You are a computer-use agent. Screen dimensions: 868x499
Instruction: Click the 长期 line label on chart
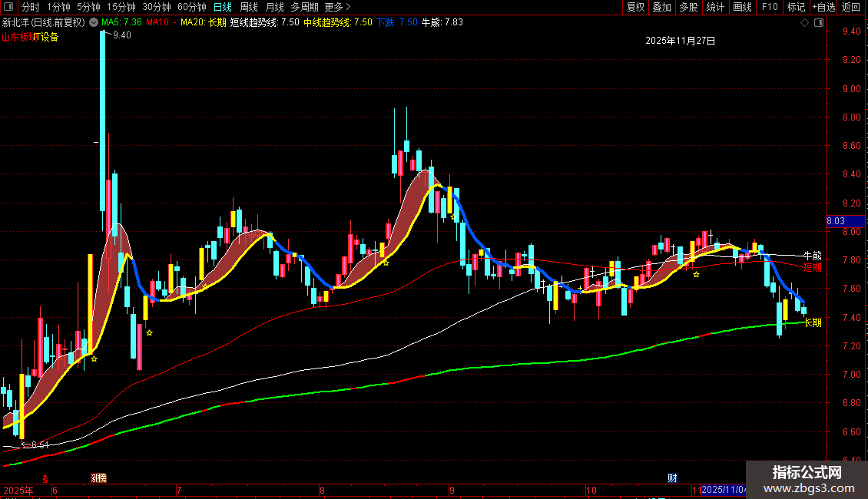pyautogui.click(x=813, y=322)
